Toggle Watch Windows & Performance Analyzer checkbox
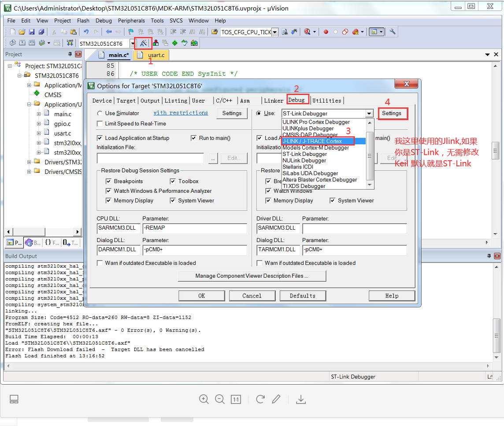 (x=108, y=191)
